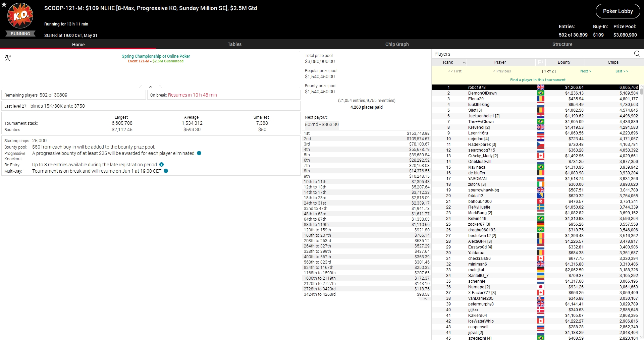The width and height of the screenshot is (644, 341).
Task: Click the Denmark flag beside gtjkxx
Action: point(540,310)
